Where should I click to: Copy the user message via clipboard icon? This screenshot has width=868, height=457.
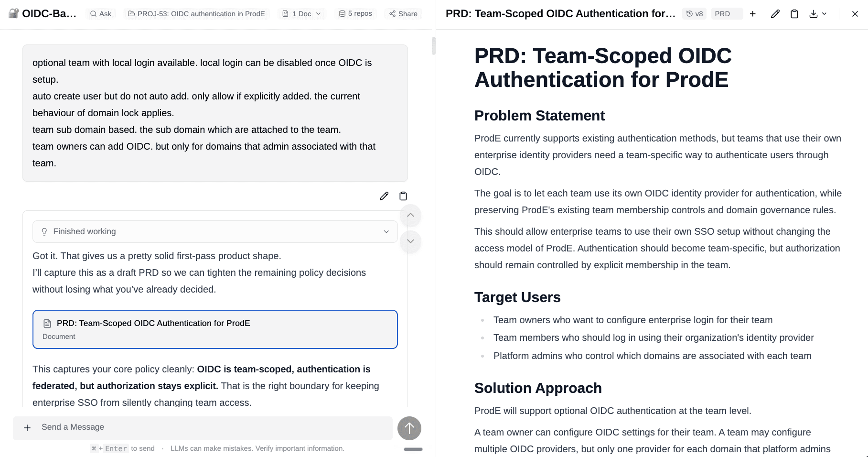pos(403,196)
